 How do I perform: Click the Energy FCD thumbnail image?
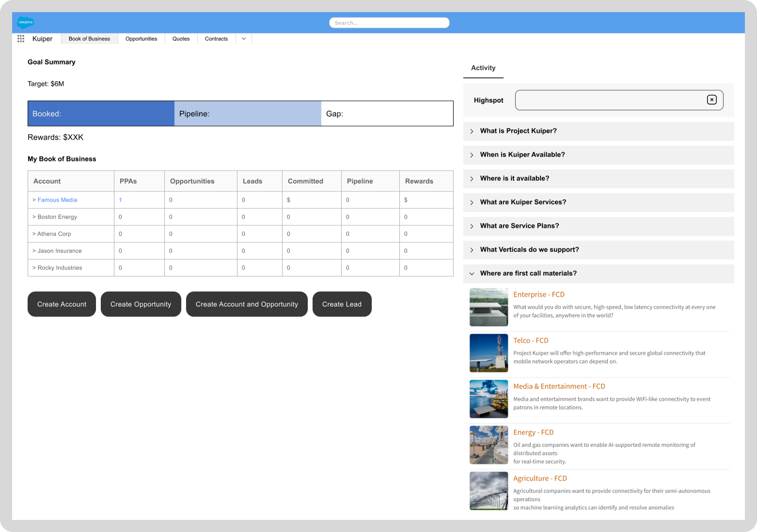tap(489, 445)
